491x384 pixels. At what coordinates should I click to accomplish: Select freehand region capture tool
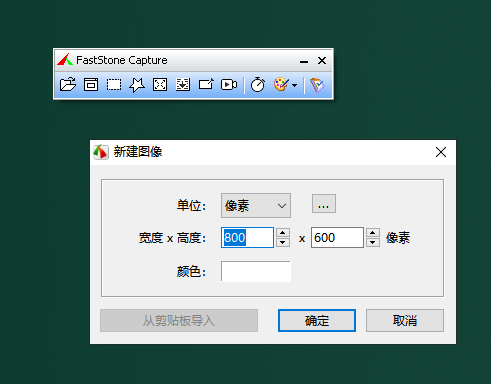137,85
